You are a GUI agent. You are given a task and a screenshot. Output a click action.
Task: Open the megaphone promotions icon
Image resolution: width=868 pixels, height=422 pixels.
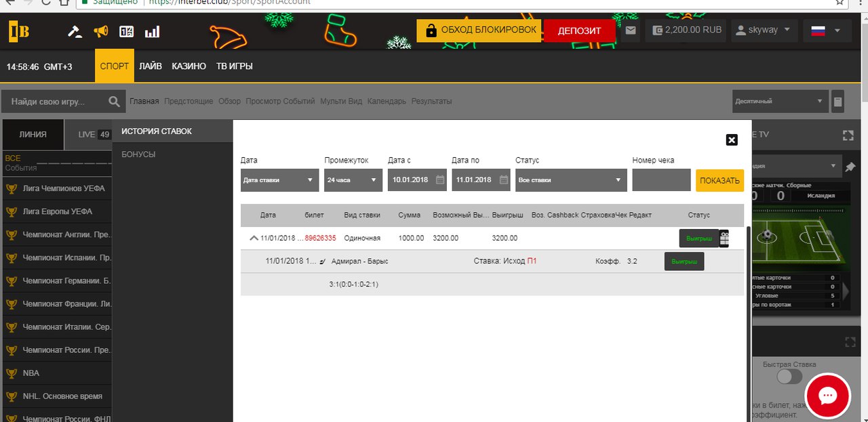coord(100,31)
